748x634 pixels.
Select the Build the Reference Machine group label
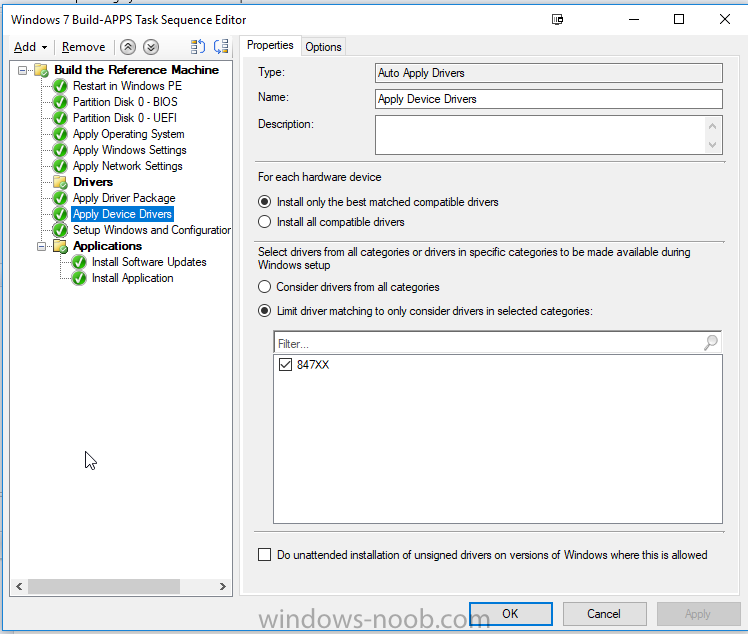pos(136,70)
